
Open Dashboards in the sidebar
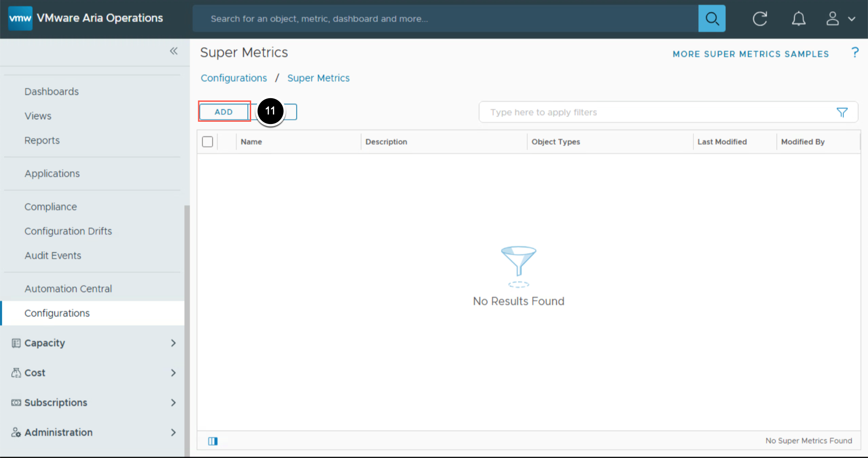pyautogui.click(x=52, y=91)
